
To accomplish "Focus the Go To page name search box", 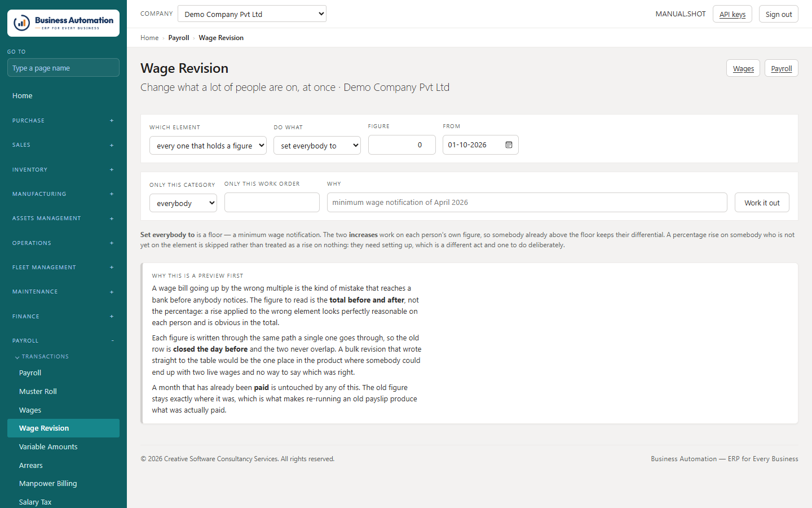I will pyautogui.click(x=63, y=68).
